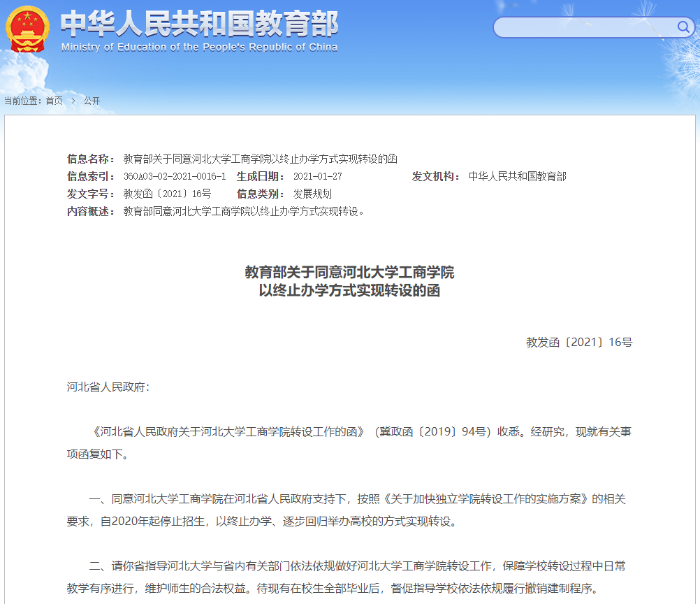Click the addressee line 河北省人民政府
The width and height of the screenshot is (700, 604).
pyautogui.click(x=108, y=387)
